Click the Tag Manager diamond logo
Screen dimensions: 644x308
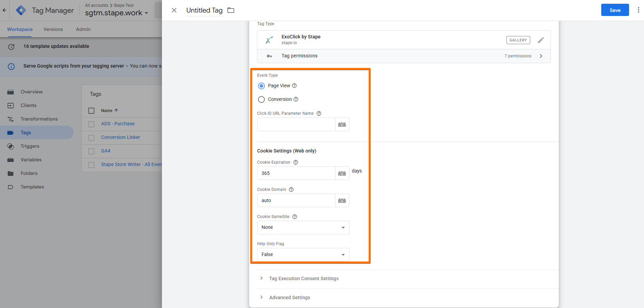(21, 10)
